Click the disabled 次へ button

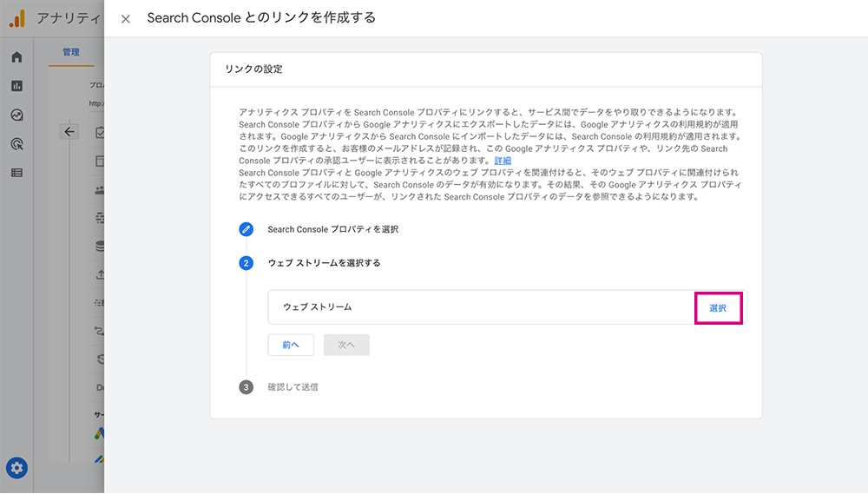coord(346,345)
